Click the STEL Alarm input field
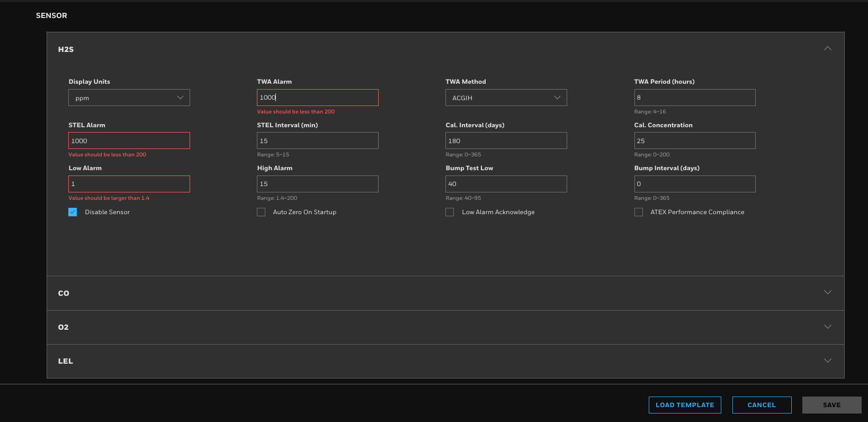This screenshot has height=422, width=868. [129, 141]
